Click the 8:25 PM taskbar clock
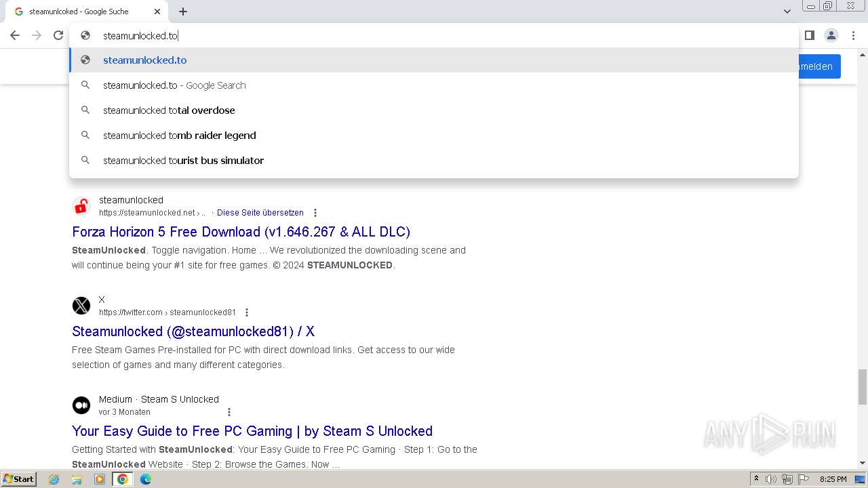Image resolution: width=868 pixels, height=488 pixels. [833, 479]
